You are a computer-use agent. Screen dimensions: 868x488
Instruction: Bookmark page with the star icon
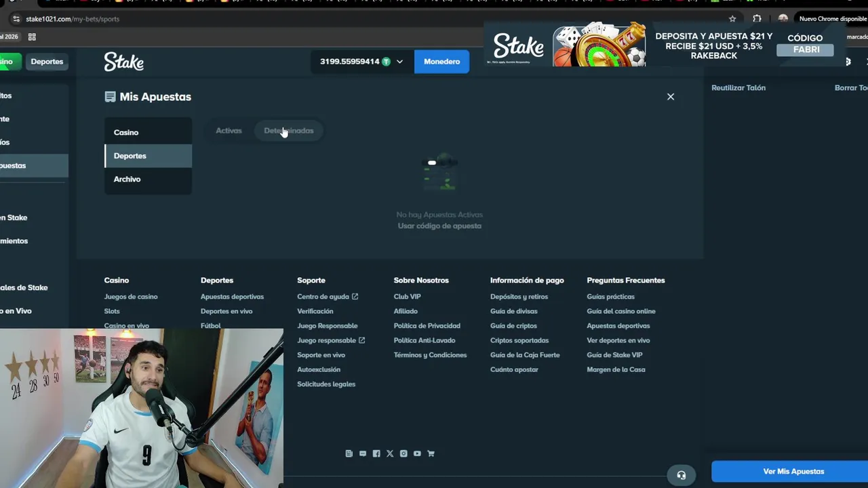point(732,19)
